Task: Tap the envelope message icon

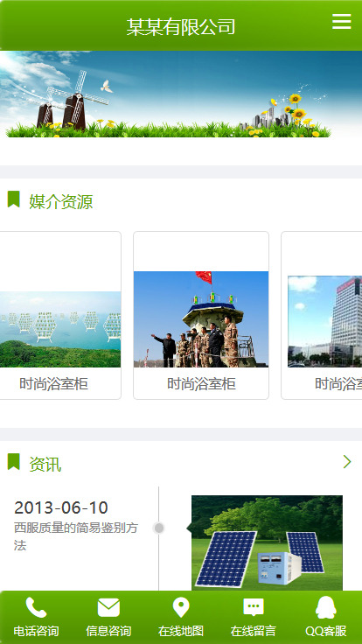Action: [108, 607]
